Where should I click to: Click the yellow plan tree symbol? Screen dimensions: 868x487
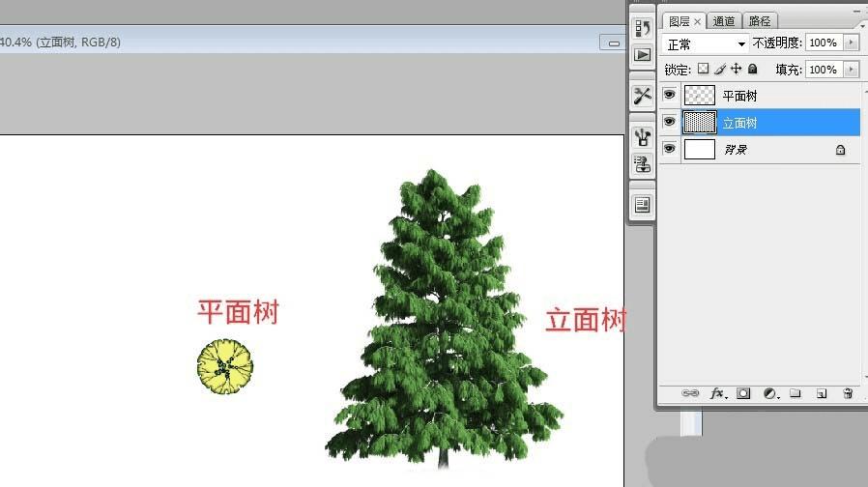(x=225, y=366)
